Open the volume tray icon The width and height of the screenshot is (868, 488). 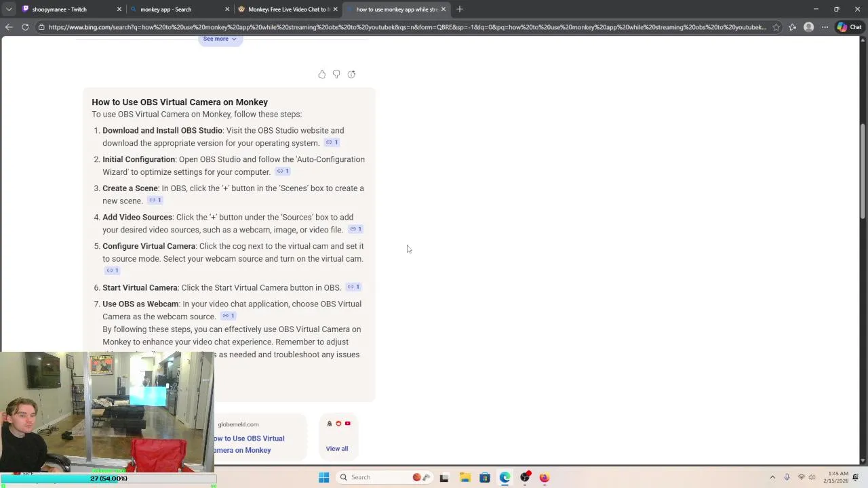812,477
